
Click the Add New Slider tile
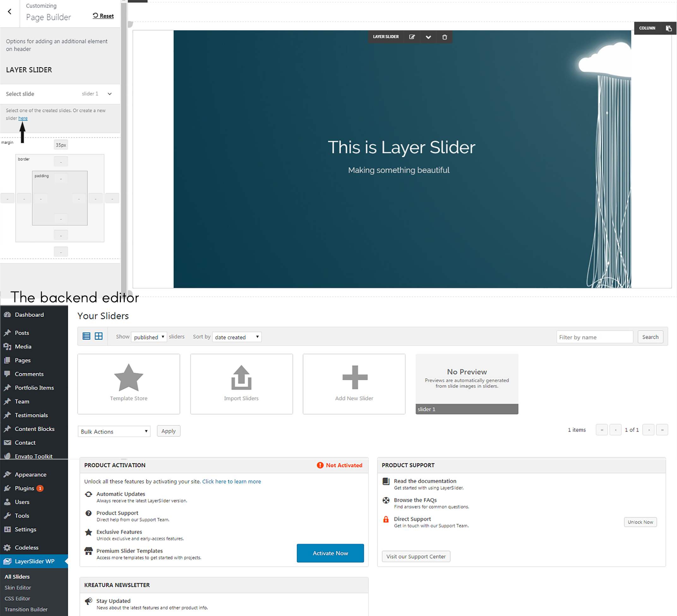pos(354,384)
